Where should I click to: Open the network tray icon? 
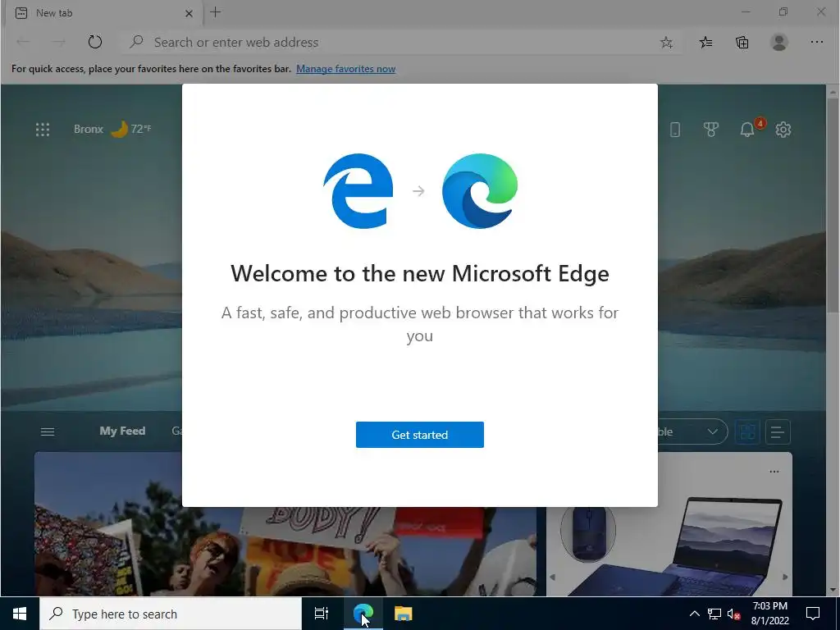pyautogui.click(x=714, y=614)
